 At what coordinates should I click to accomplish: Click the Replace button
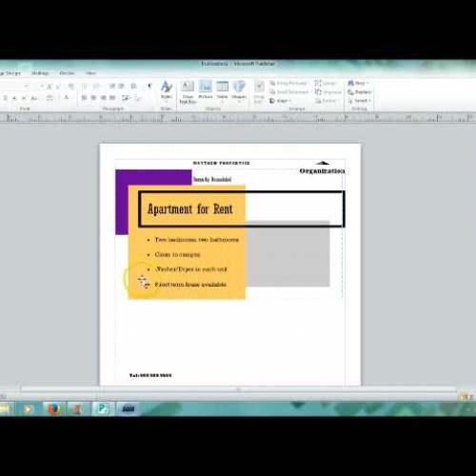360,92
